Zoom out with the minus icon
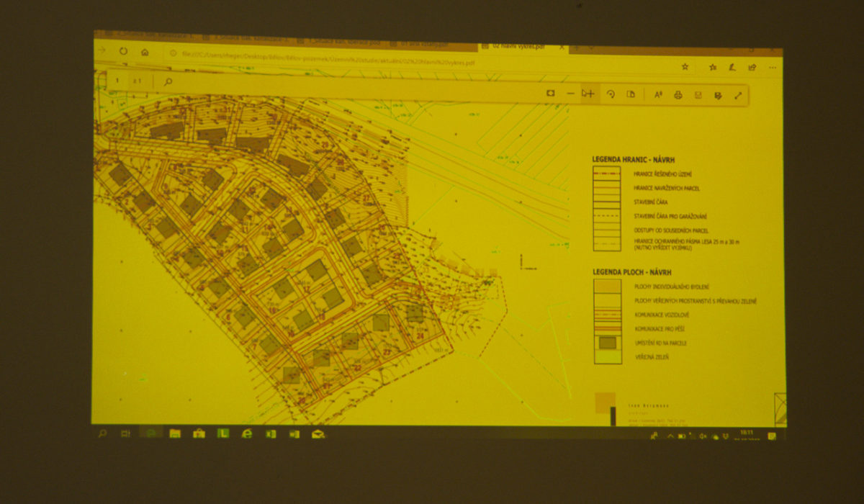This screenshot has width=864, height=504. point(571,94)
